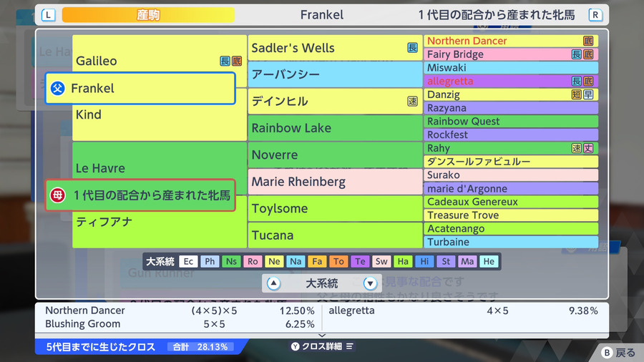Select the Surako ancestor row
The height and width of the screenshot is (362, 644).
[511, 175]
